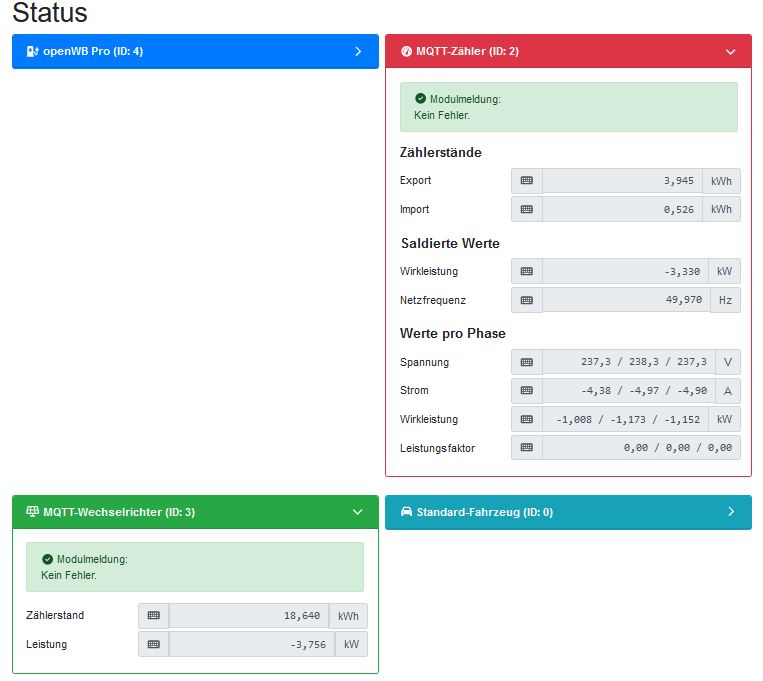Image resolution: width=763 pixels, height=681 pixels.
Task: Click the Export value field 3,945
Action: coord(622,181)
